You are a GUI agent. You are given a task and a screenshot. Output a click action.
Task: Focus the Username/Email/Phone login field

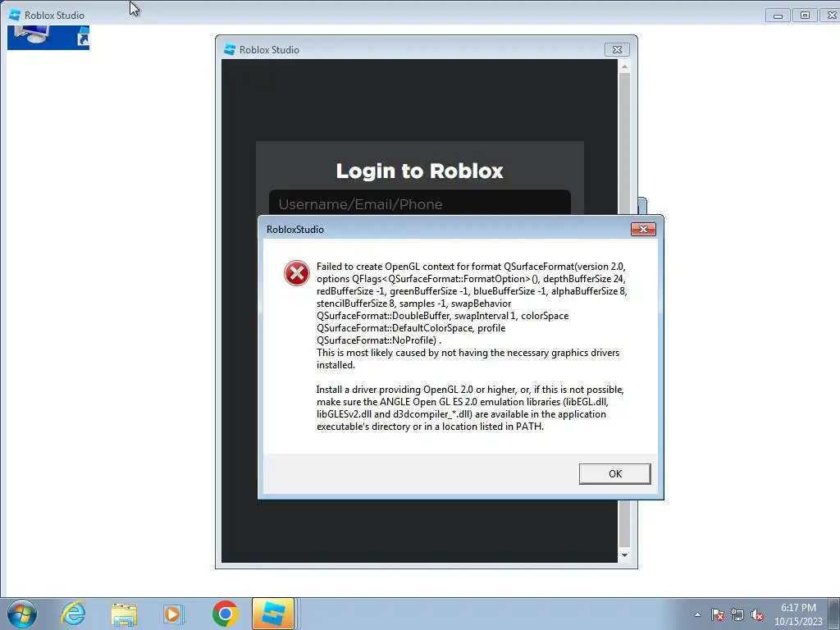(419, 203)
